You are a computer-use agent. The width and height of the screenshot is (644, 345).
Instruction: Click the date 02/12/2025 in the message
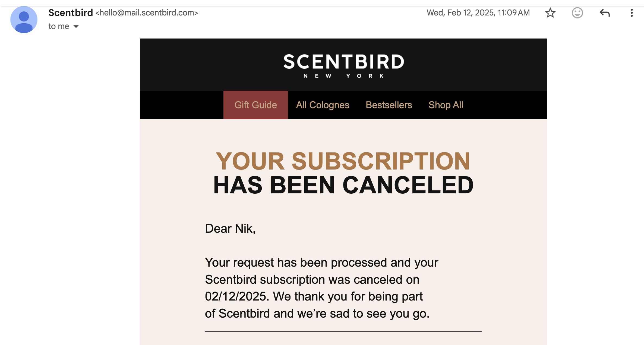pos(237,296)
